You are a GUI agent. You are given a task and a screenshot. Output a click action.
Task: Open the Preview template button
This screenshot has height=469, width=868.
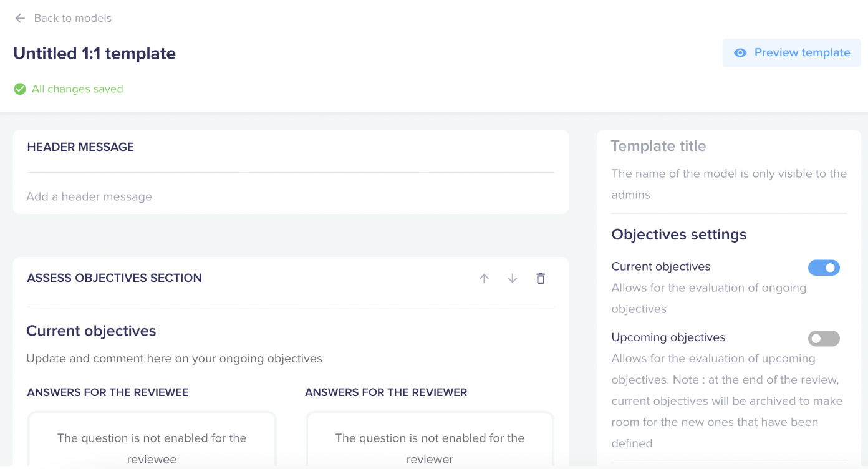click(792, 53)
